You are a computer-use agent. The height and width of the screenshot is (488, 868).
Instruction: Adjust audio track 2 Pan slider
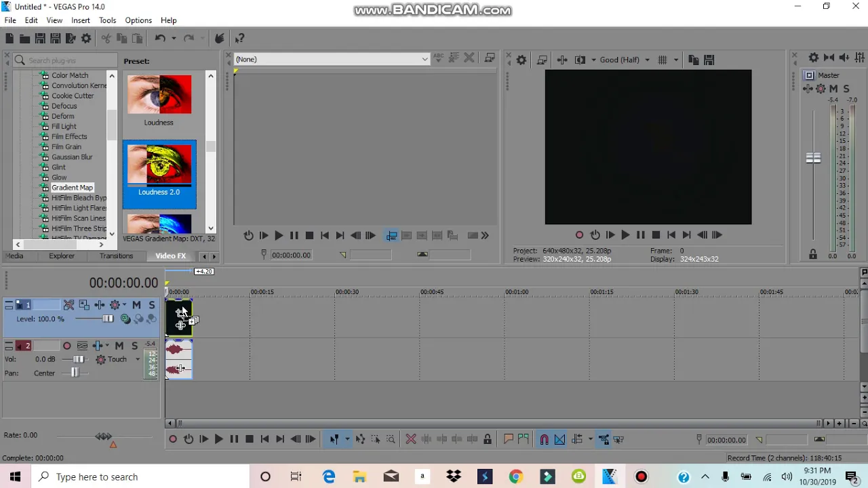coord(75,373)
